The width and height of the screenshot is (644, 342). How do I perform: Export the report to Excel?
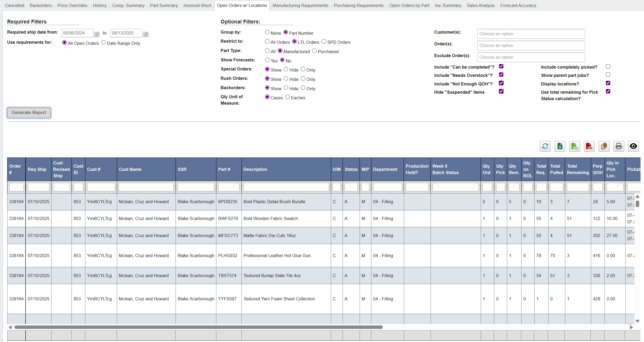click(560, 146)
